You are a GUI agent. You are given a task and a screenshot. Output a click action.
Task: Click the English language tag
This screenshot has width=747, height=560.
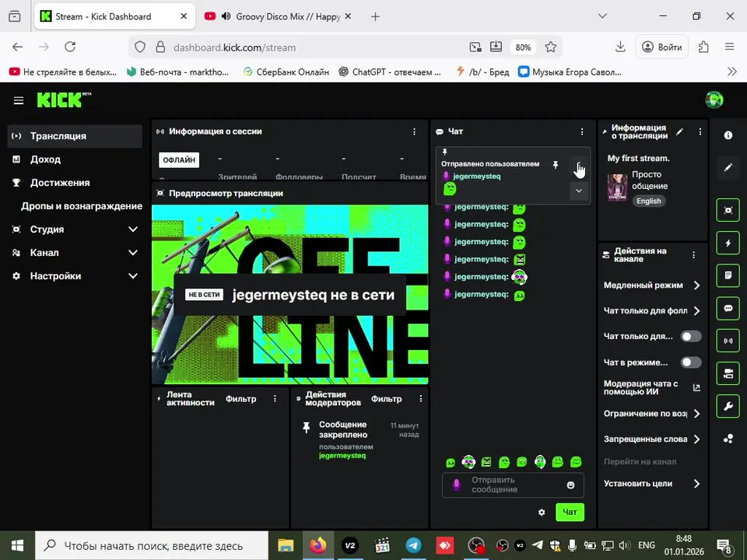(649, 201)
